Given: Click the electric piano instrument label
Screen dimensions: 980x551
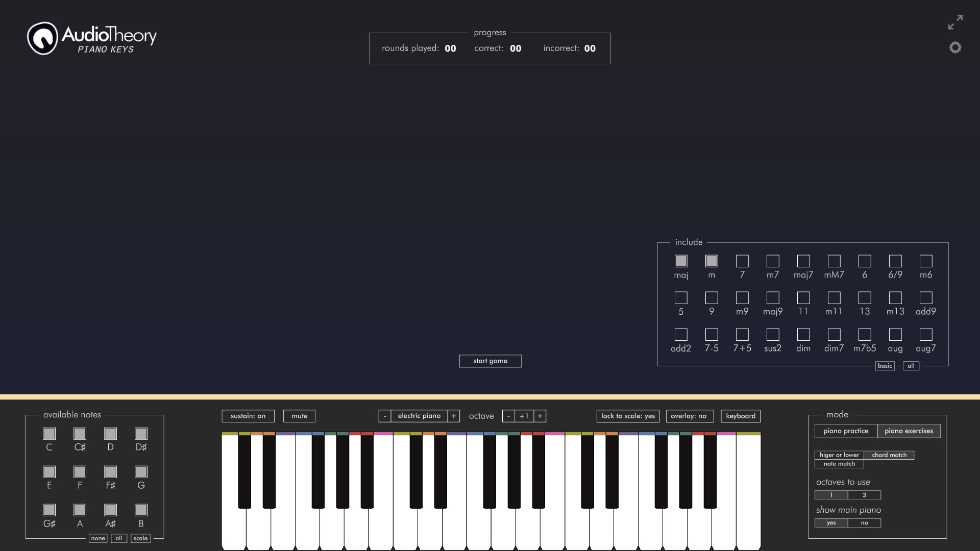Looking at the screenshot, I should coord(420,416).
